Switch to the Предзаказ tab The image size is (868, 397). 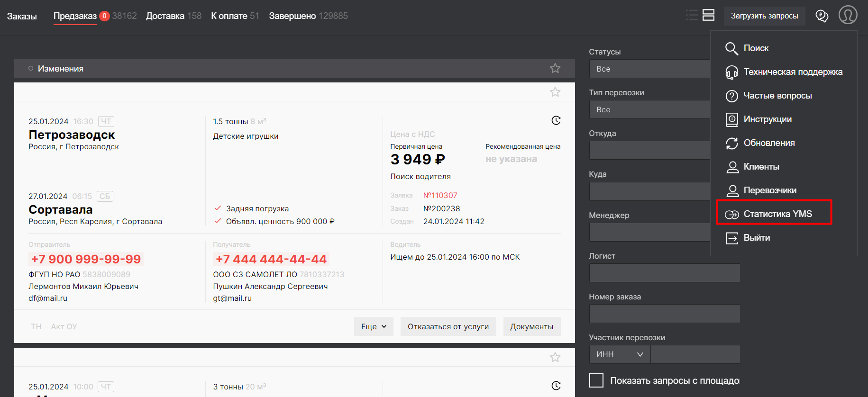(75, 16)
